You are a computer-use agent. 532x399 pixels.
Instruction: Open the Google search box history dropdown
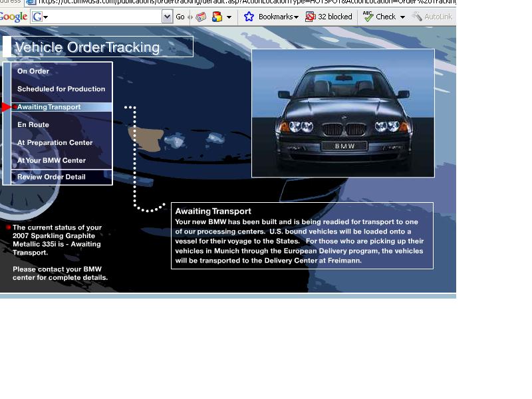pos(167,17)
